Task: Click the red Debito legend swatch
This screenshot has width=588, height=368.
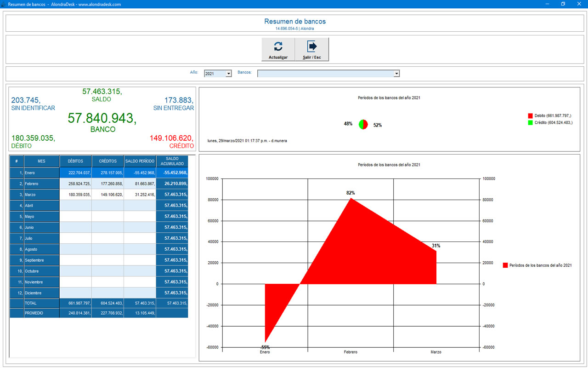Action: (530, 116)
